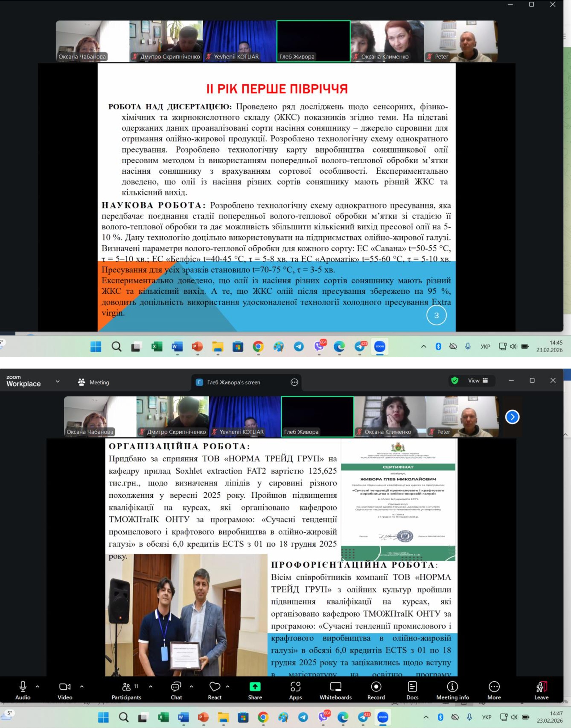The height and width of the screenshot is (728, 571).
Task: Leave the meeting
Action: pyautogui.click(x=541, y=690)
